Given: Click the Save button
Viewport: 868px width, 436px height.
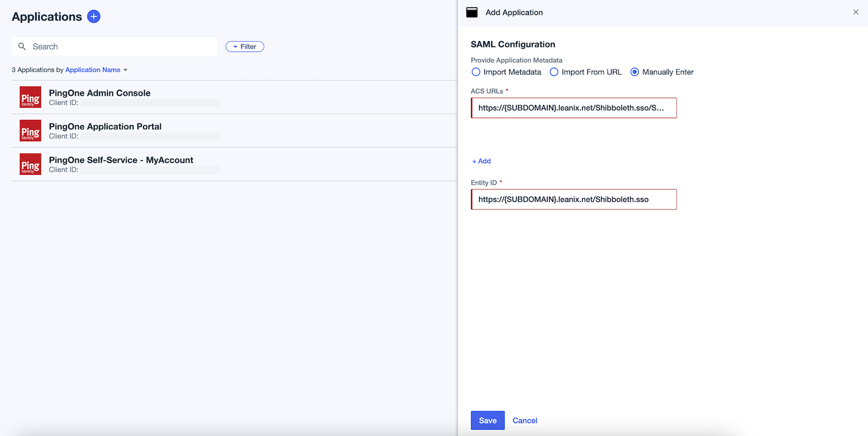Looking at the screenshot, I should 488,420.
